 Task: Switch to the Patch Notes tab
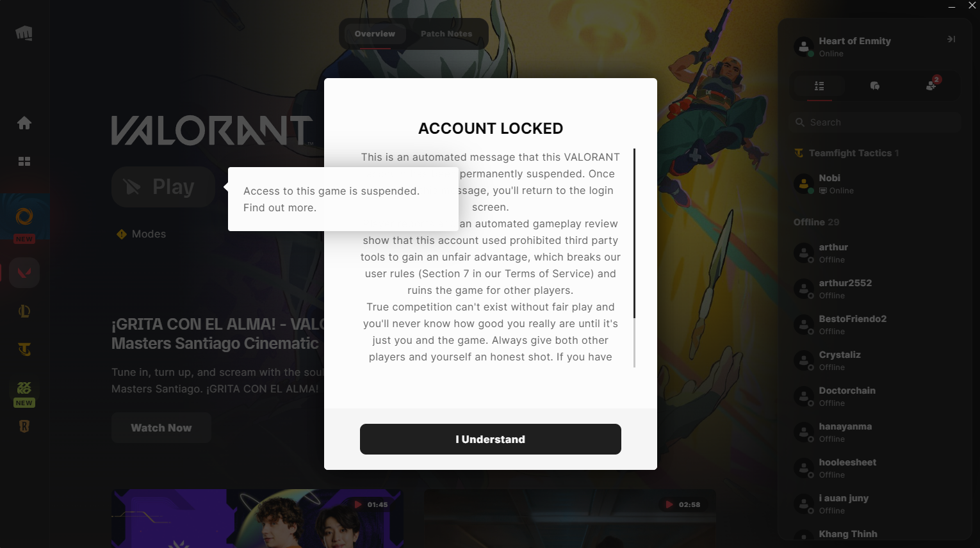446,34
